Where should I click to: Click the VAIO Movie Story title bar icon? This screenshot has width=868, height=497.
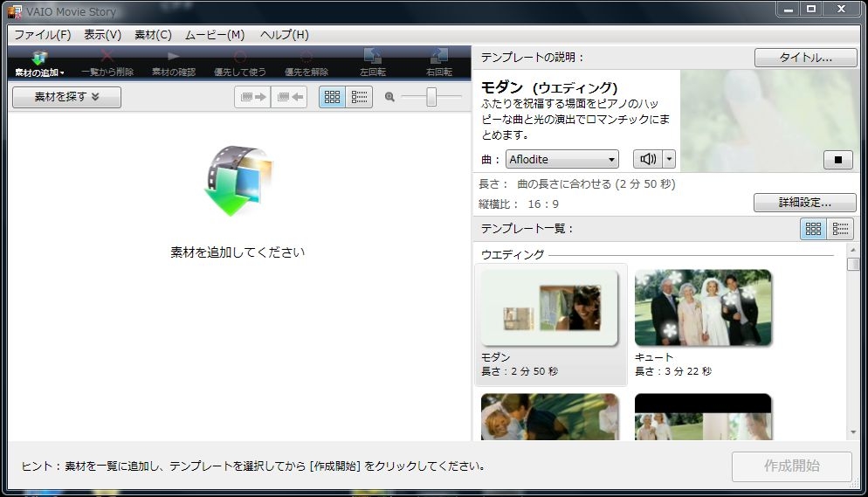[14, 11]
